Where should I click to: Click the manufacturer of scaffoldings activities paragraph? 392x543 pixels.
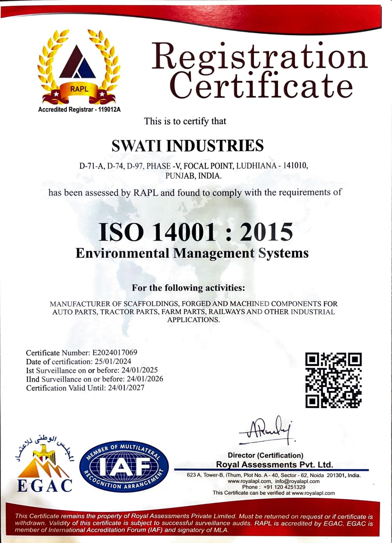pyautogui.click(x=194, y=312)
